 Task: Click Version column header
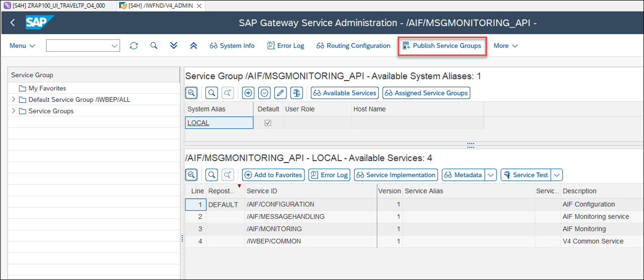tap(389, 191)
